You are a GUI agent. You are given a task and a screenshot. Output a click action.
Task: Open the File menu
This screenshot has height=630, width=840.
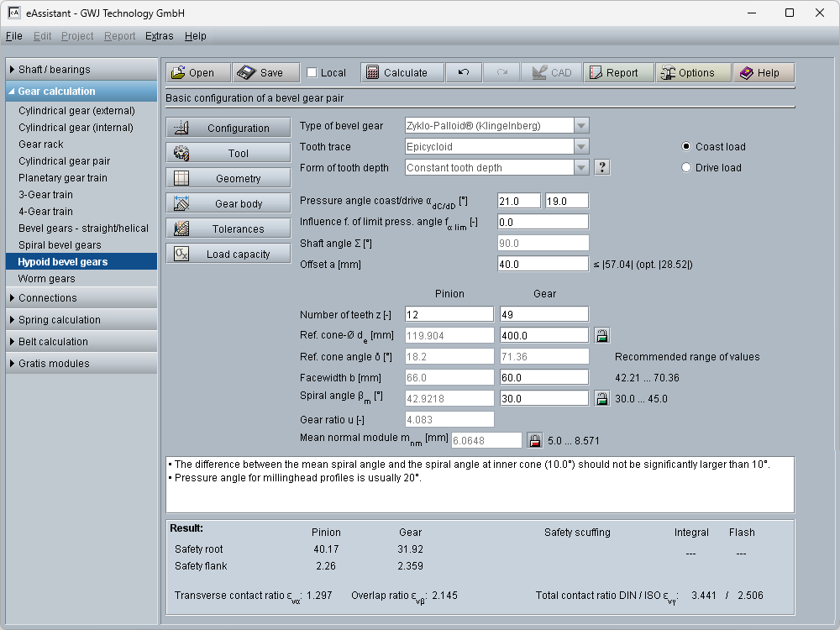(13, 36)
